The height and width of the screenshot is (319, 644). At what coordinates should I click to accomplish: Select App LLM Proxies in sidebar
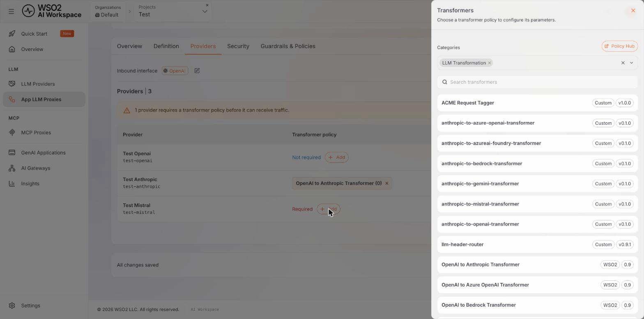coord(44,99)
